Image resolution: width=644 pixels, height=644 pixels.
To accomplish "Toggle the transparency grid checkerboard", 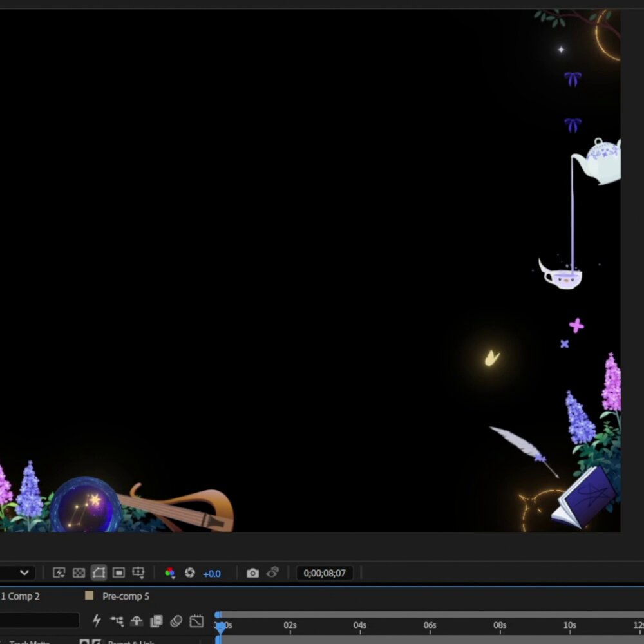I will [79, 573].
